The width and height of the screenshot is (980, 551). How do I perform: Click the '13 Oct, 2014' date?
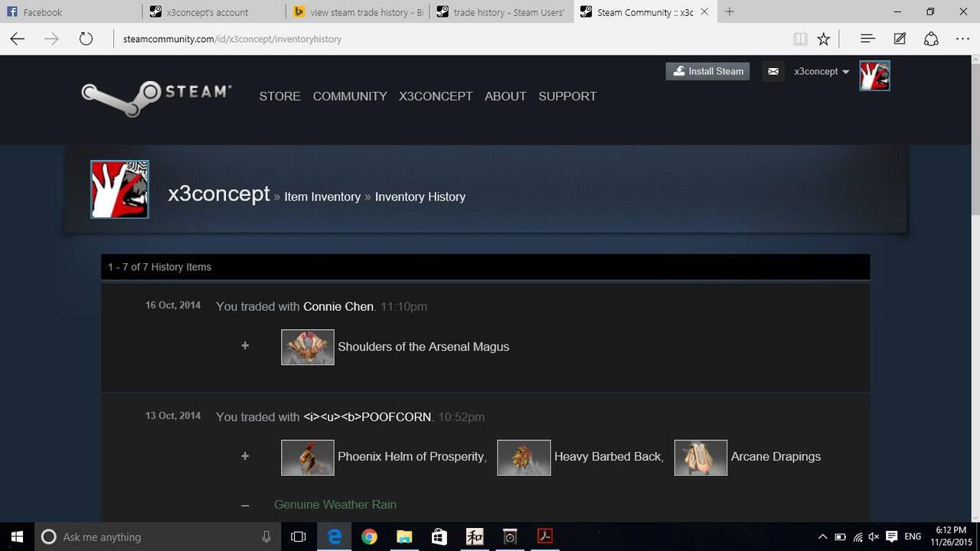coord(173,416)
